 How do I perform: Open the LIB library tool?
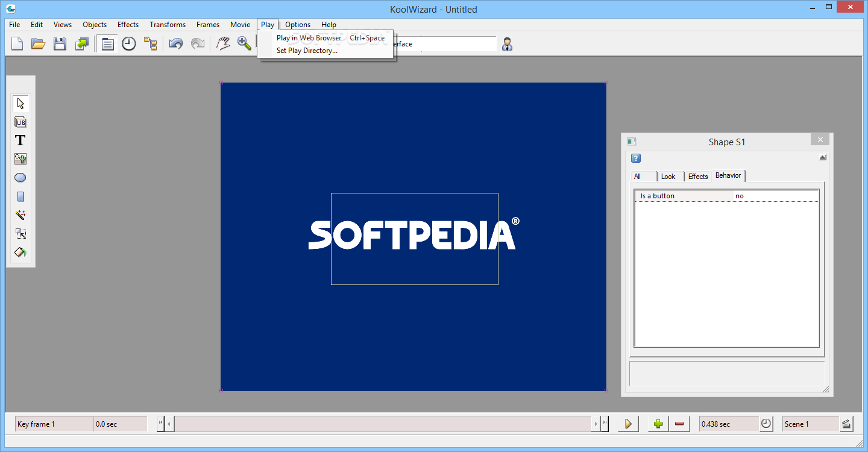click(20, 122)
